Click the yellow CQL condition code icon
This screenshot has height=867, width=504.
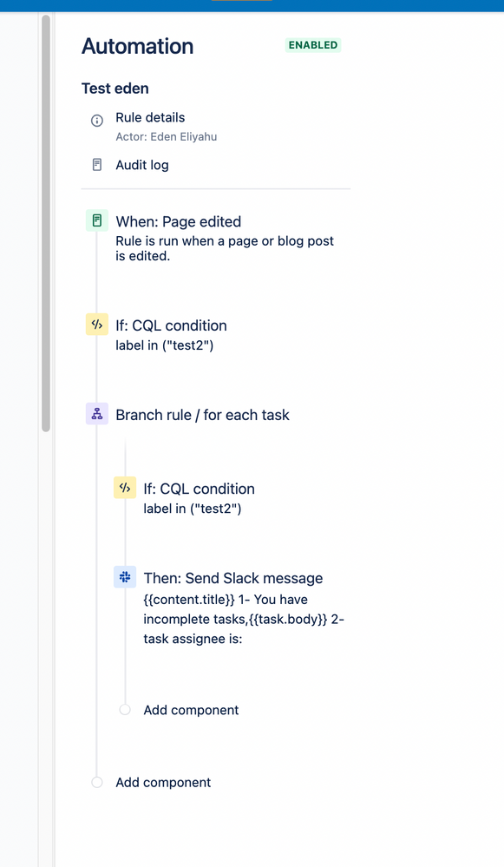click(x=96, y=324)
